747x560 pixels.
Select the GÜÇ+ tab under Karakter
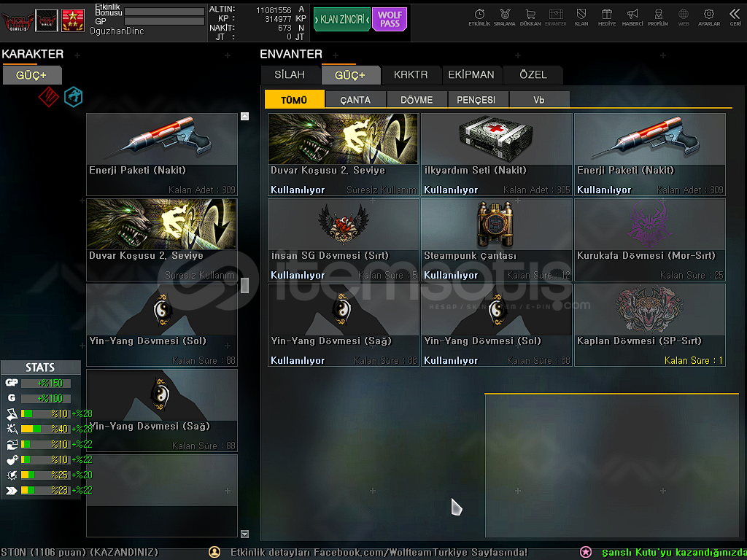coord(32,75)
